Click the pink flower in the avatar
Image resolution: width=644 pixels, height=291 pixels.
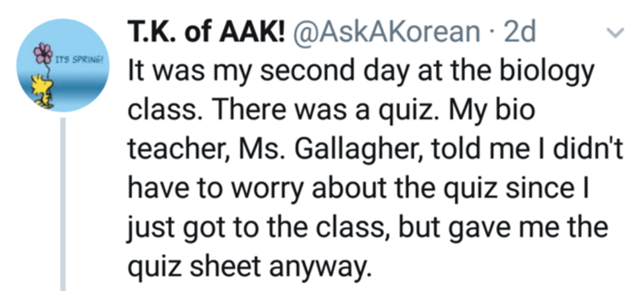(x=43, y=54)
